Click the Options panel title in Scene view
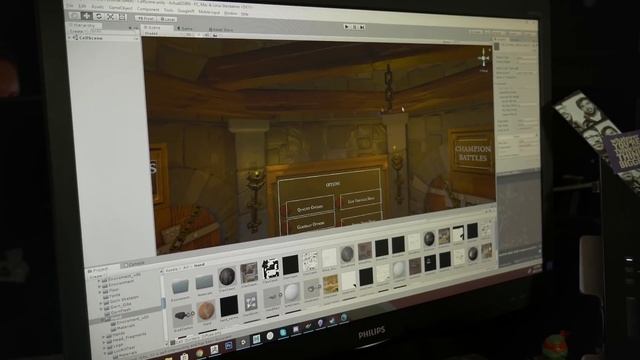The image size is (640, 360). coord(333,184)
